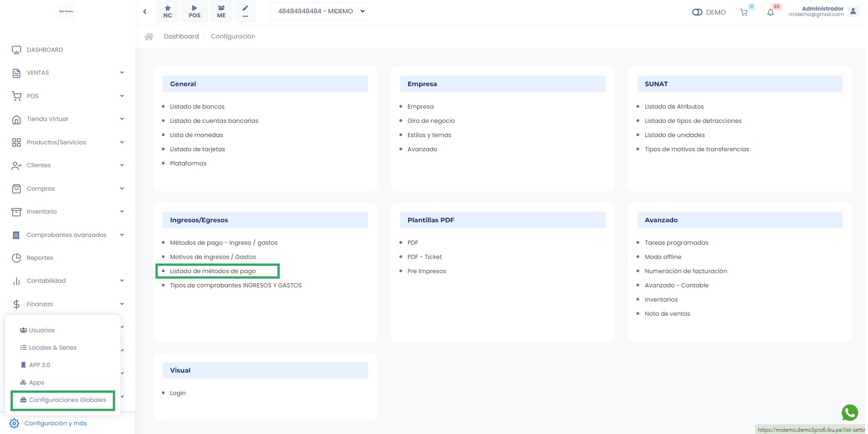Image resolution: width=868 pixels, height=434 pixels.
Task: Open the POS quick-access icon in top bar
Action: point(194,11)
